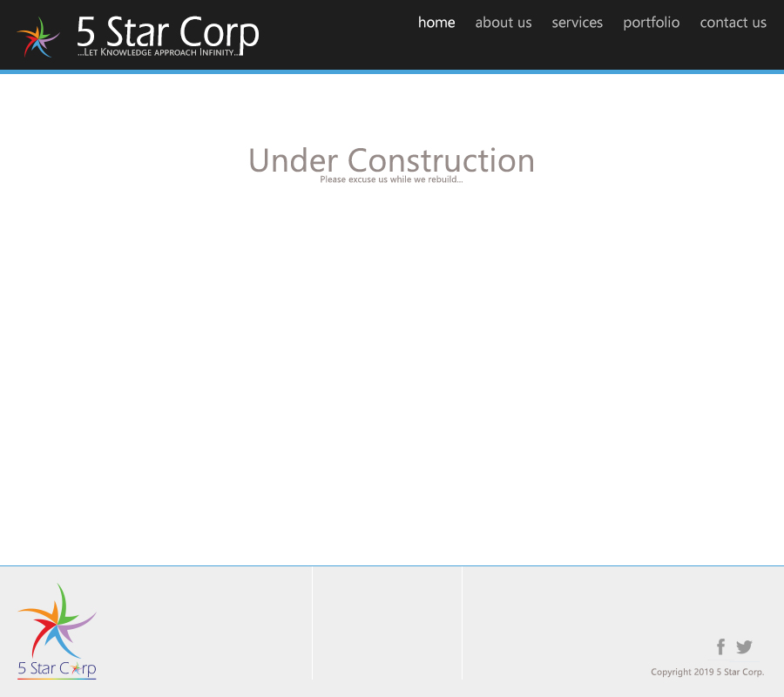Open the Facebook icon in the footer

[720, 646]
